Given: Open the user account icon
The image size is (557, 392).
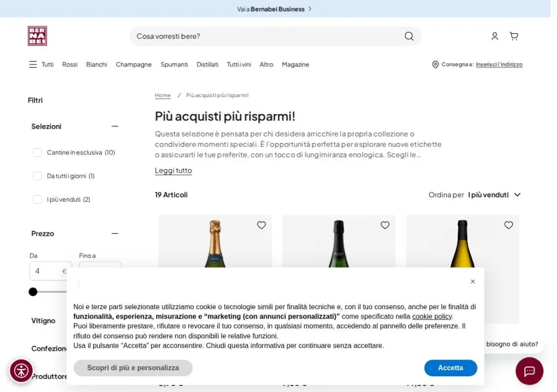Looking at the screenshot, I should pos(495,36).
